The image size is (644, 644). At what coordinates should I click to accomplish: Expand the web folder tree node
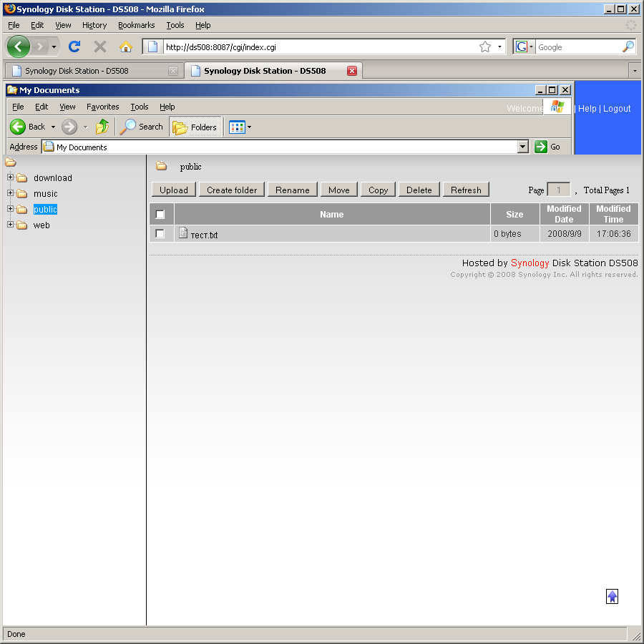pos(10,224)
